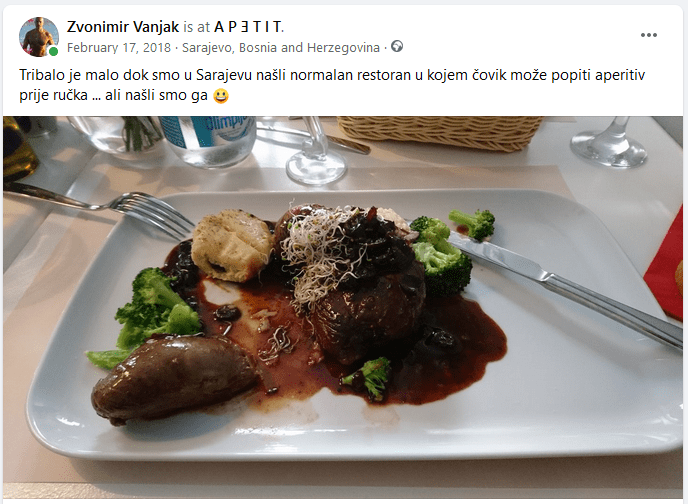Click the green online status dot

tap(54, 51)
